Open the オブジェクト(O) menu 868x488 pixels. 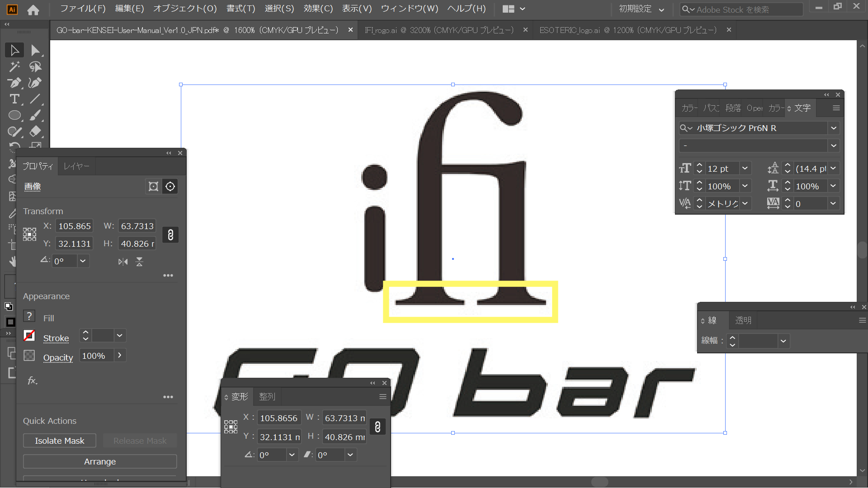(x=185, y=9)
